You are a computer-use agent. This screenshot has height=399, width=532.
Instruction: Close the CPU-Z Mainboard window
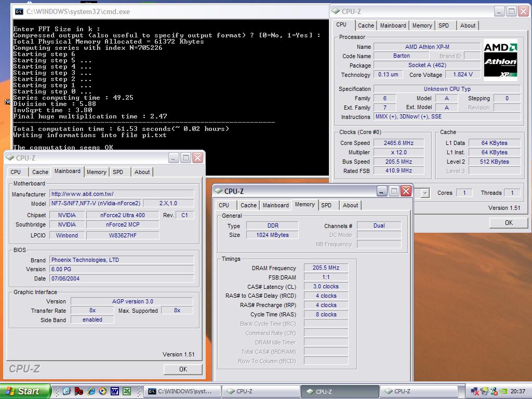[x=197, y=158]
